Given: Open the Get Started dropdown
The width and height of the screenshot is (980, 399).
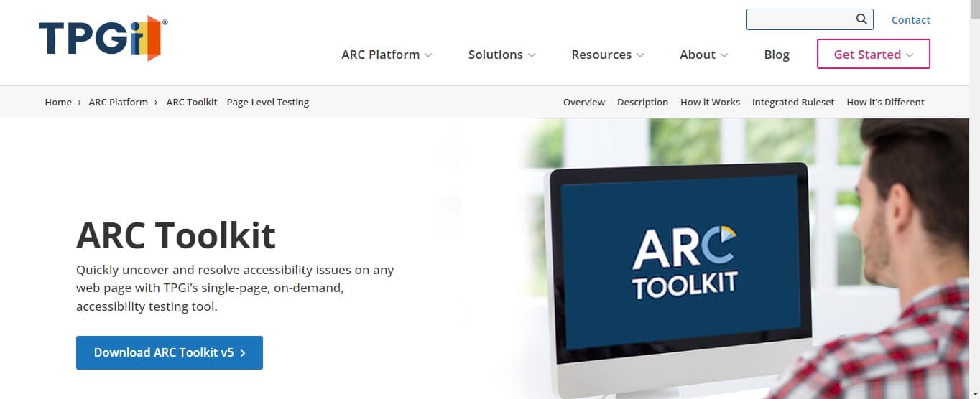Looking at the screenshot, I should pyautogui.click(x=874, y=54).
